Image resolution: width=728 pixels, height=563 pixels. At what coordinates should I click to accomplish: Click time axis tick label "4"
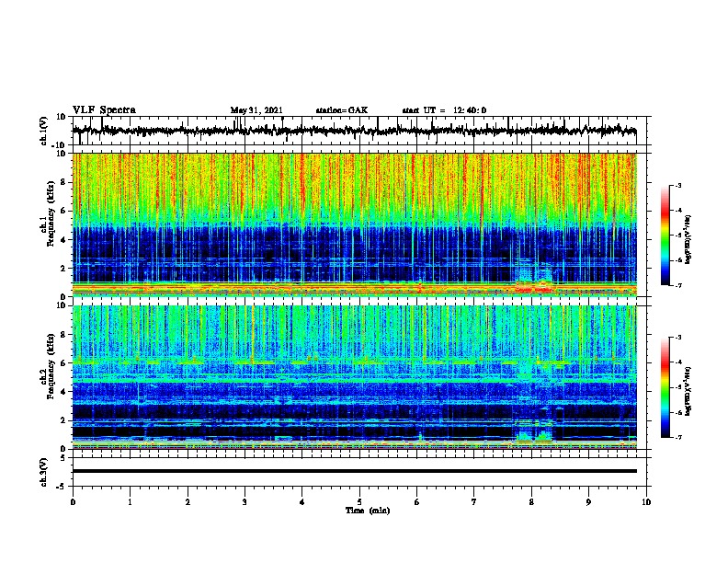pos(301,502)
